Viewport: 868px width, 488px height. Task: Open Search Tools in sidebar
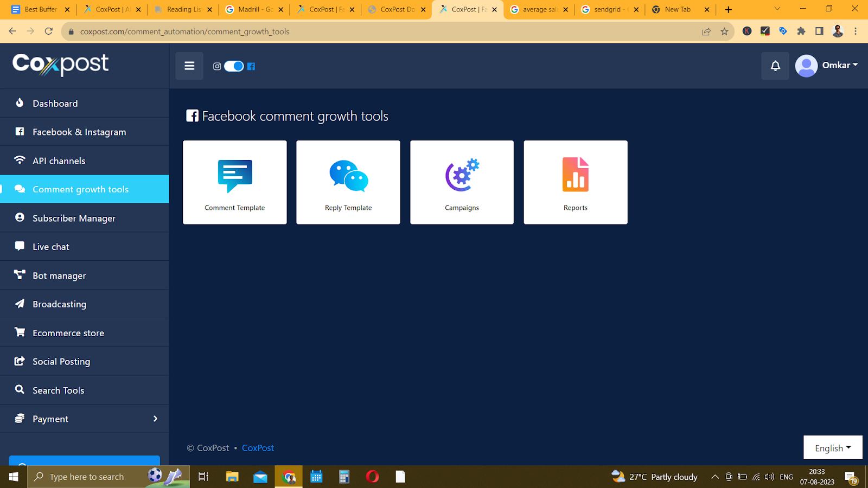[x=85, y=390]
